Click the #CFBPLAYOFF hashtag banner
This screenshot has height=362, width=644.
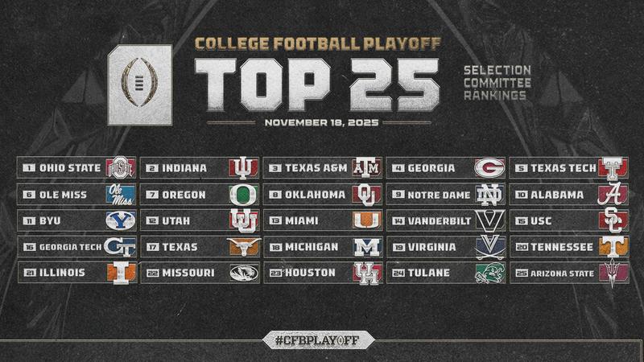point(323,339)
